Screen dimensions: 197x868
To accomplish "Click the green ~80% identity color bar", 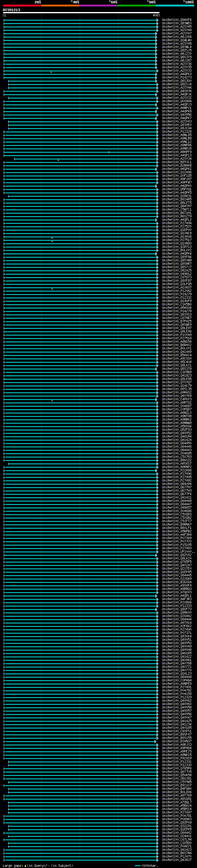I will coord(137,6).
